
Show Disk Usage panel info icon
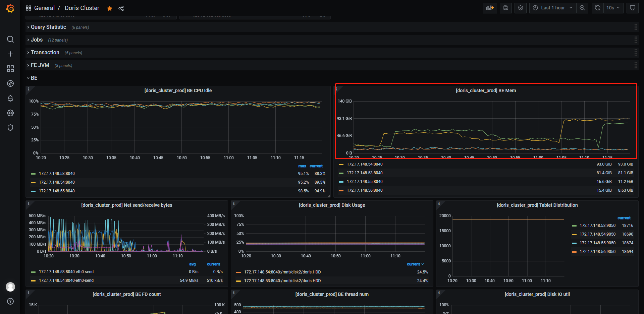[x=234, y=204]
